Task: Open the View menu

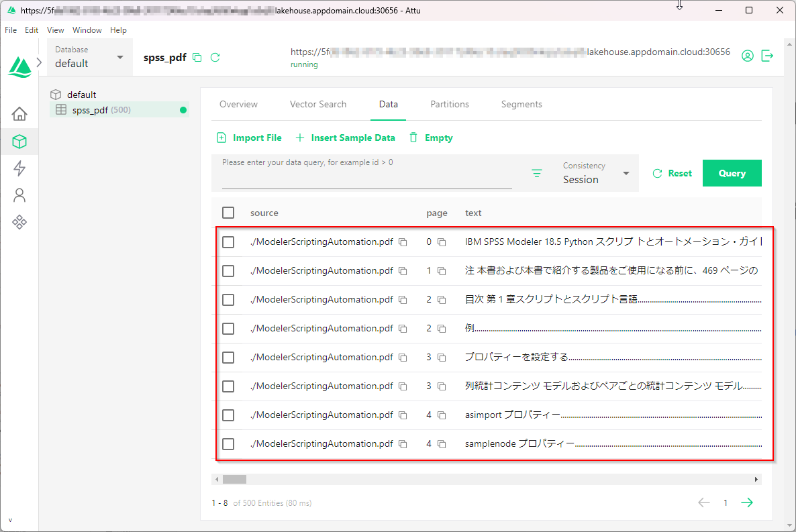Action: (55, 30)
